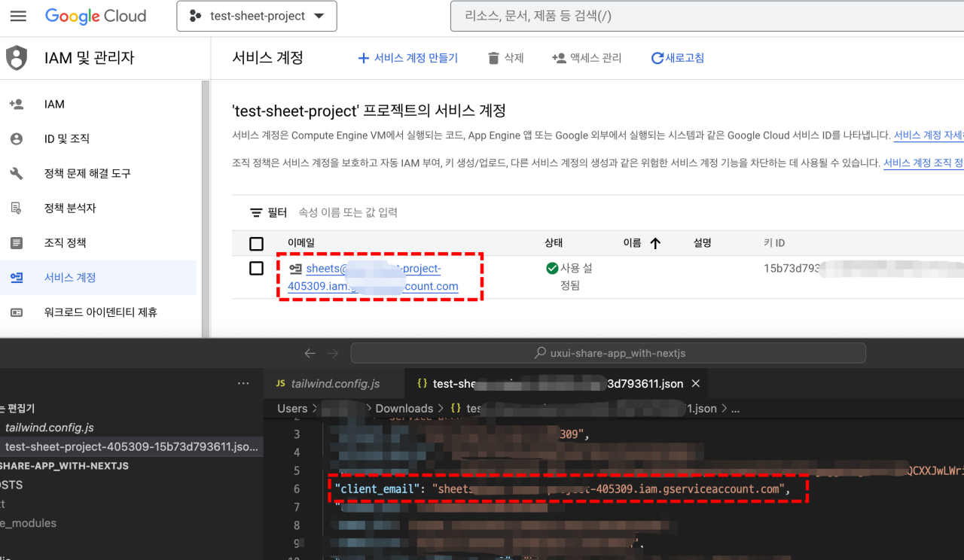
Task: Click the ID card icon for workload identity
Action: (17, 312)
